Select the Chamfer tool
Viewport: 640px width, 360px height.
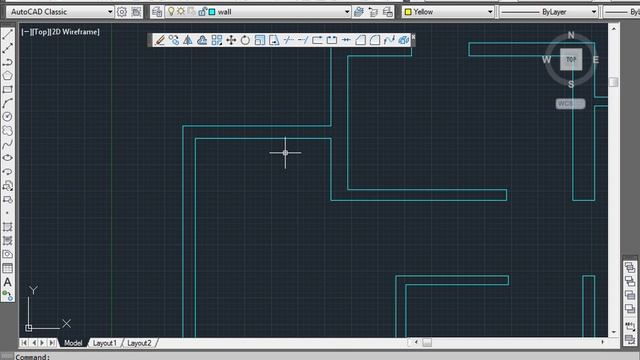coord(360,40)
